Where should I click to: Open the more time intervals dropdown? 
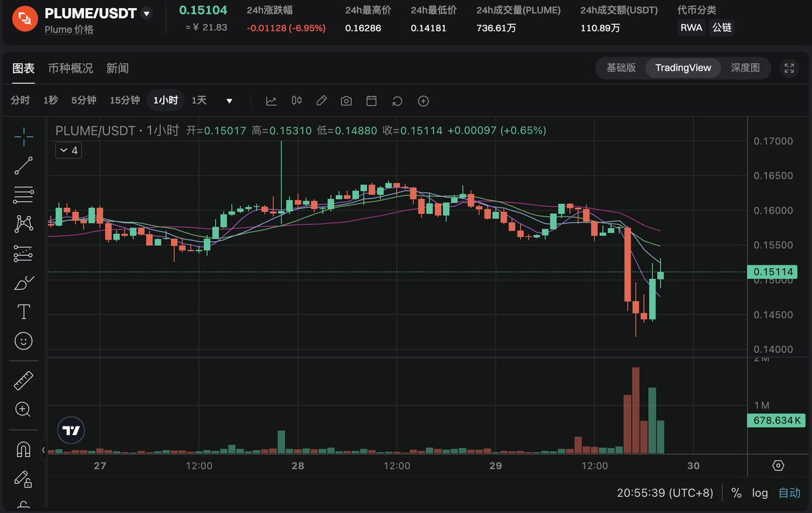click(229, 100)
